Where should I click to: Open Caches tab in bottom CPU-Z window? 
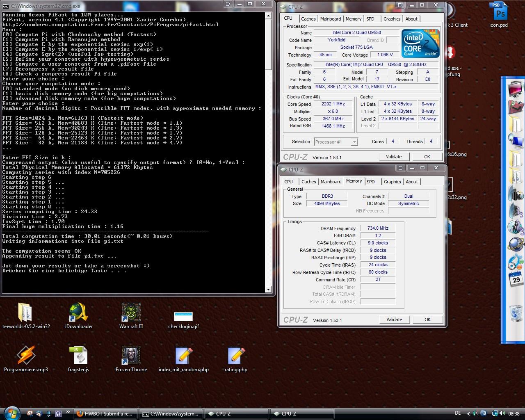308,182
